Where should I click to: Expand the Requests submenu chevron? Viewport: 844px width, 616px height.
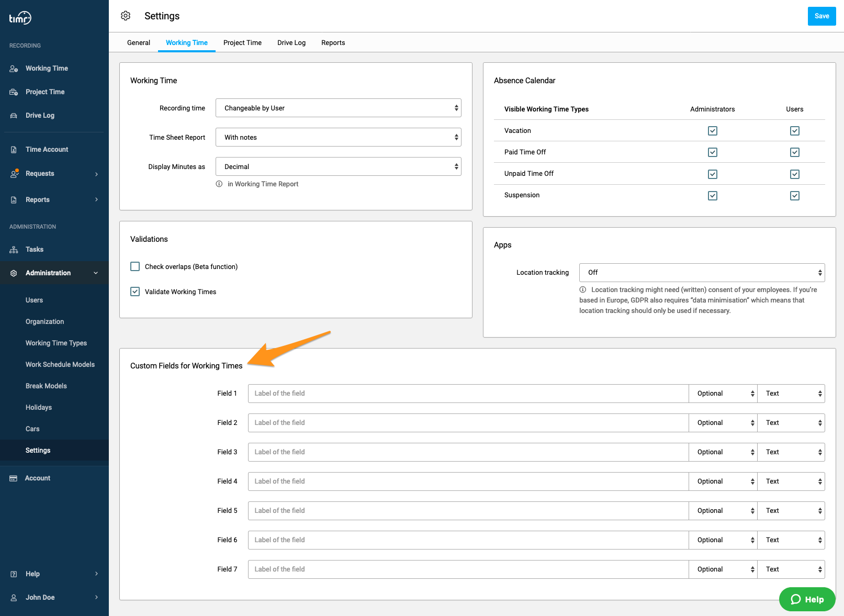96,174
